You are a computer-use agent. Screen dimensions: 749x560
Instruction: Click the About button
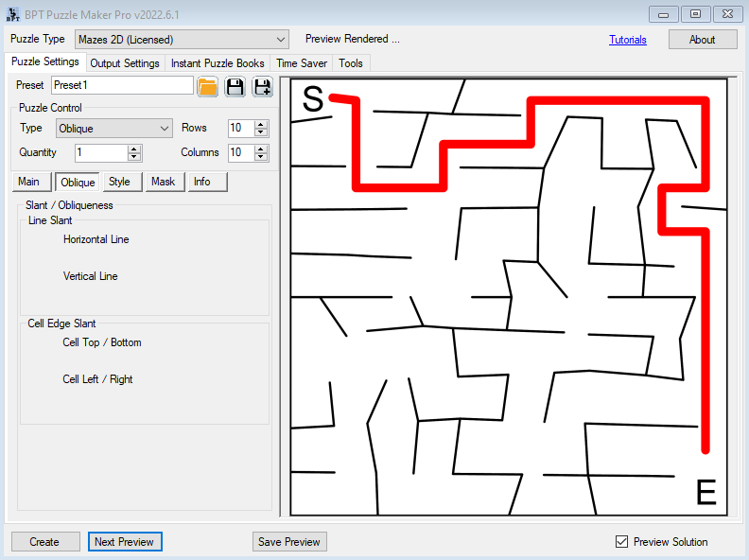[702, 39]
